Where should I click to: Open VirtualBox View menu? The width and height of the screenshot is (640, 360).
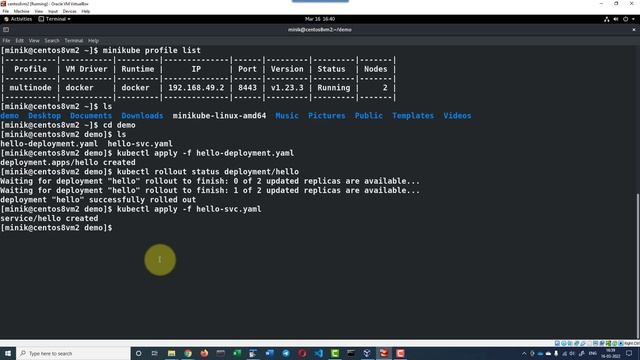pyautogui.click(x=38, y=11)
